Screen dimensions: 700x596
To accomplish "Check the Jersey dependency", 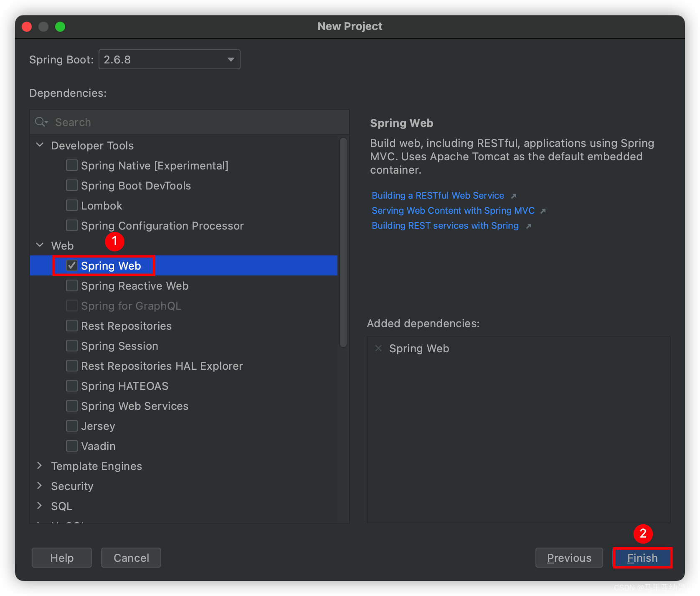I will pos(71,426).
